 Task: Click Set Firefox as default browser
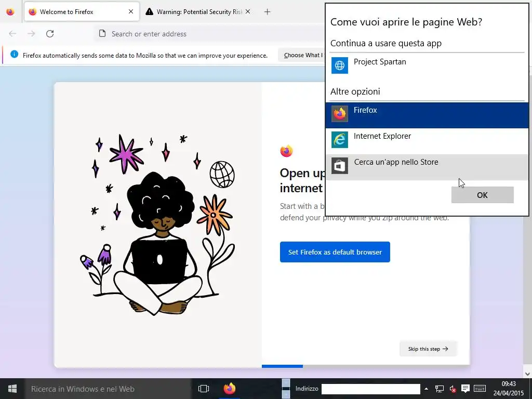tap(335, 252)
